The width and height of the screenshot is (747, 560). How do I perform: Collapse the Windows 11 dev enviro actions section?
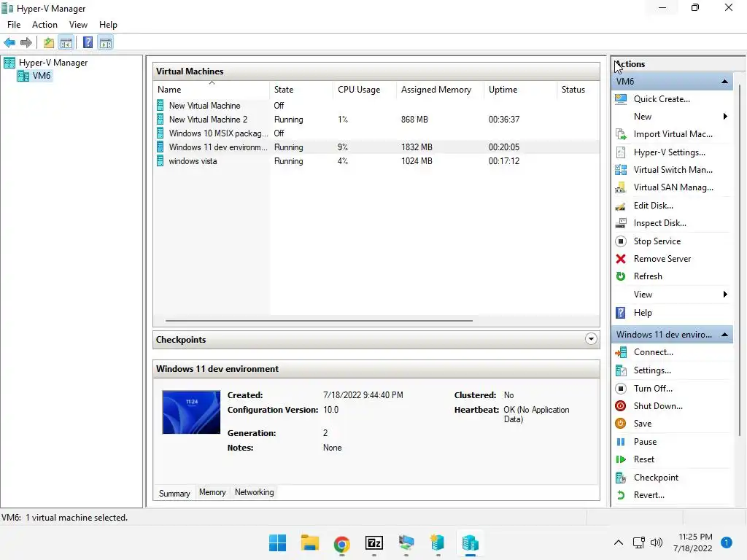pos(724,335)
